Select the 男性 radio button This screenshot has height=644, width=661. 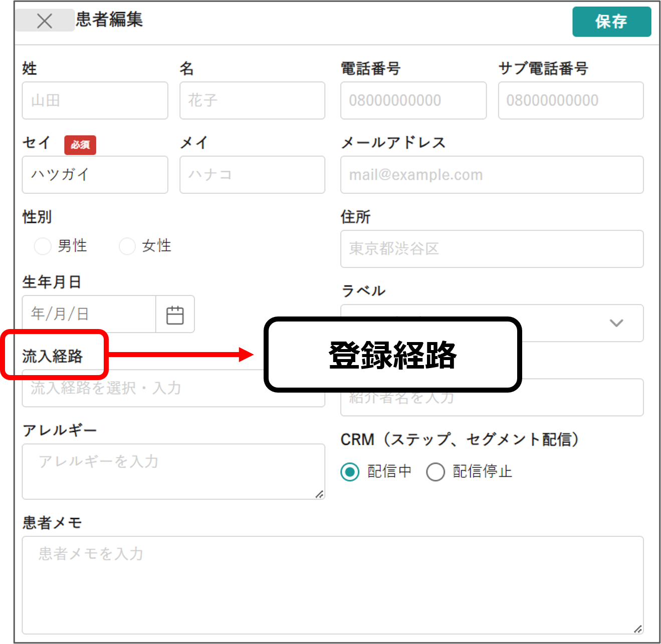pos(43,246)
